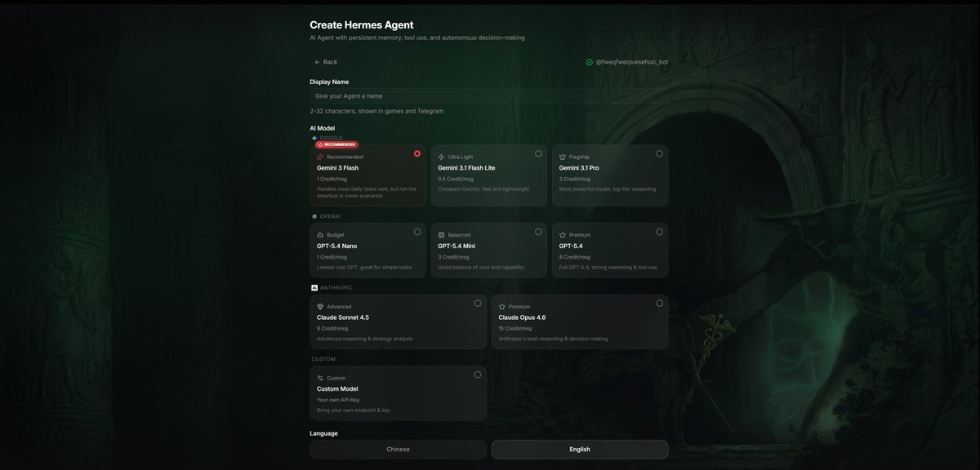Click the Claude Sonnet 4.5 title
980x470 pixels.
343,317
